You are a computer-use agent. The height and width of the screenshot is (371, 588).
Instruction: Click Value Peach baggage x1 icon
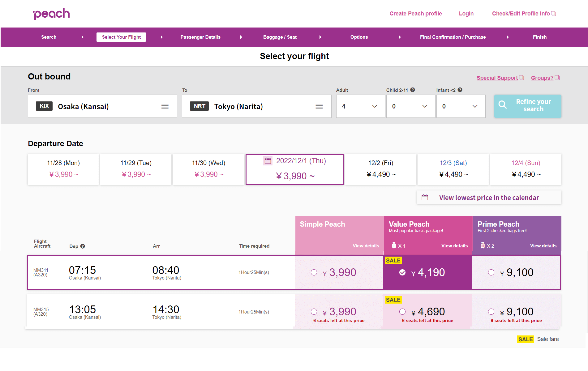pyautogui.click(x=394, y=245)
